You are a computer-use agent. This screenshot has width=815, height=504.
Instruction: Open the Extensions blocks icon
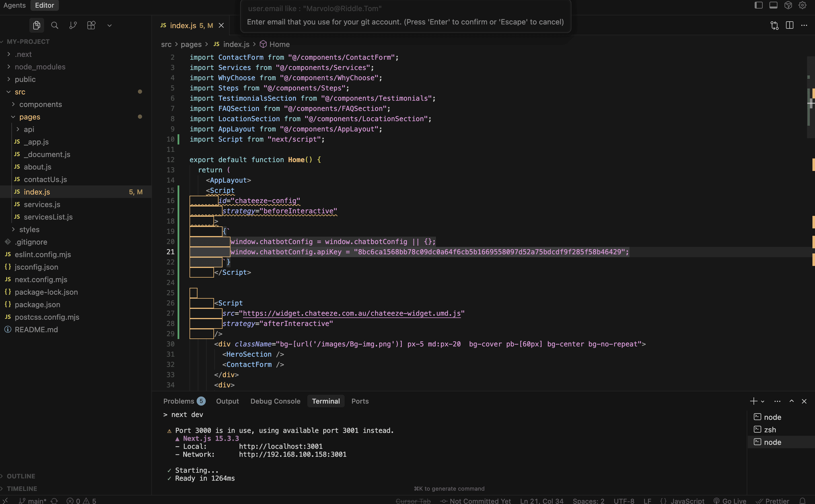click(x=91, y=25)
